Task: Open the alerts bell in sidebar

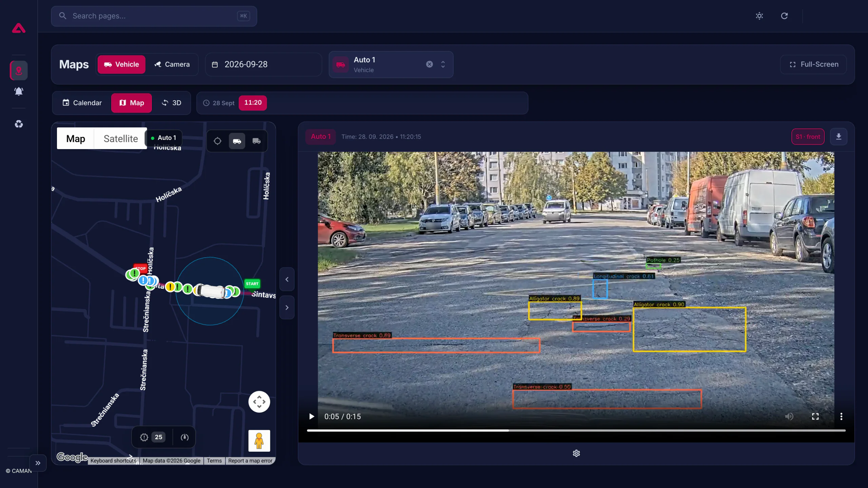Action: point(19,91)
